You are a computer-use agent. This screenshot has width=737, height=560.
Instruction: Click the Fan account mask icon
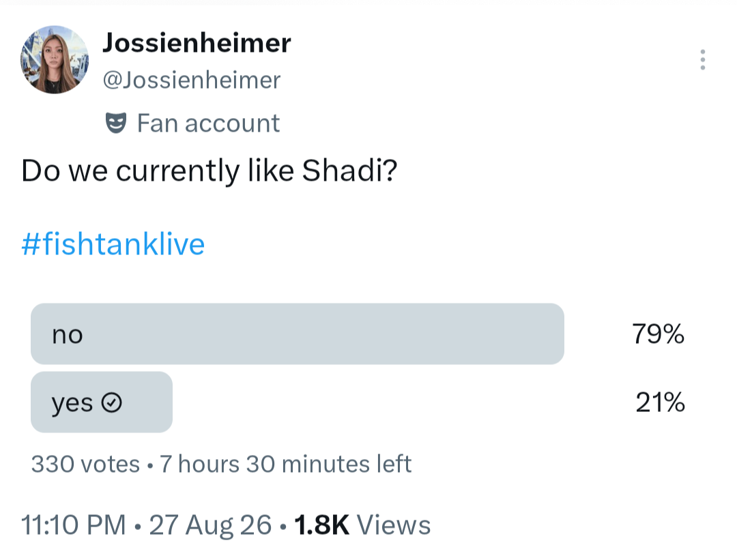pyautogui.click(x=115, y=123)
